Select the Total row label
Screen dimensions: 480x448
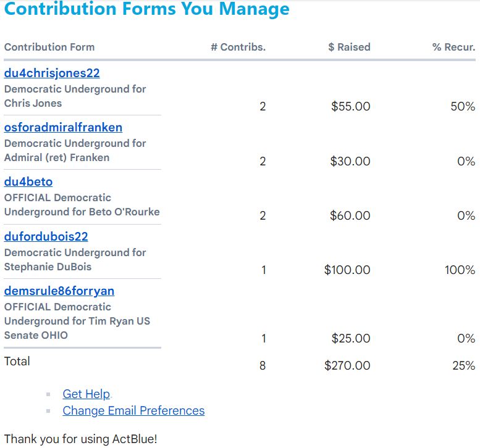click(x=17, y=361)
